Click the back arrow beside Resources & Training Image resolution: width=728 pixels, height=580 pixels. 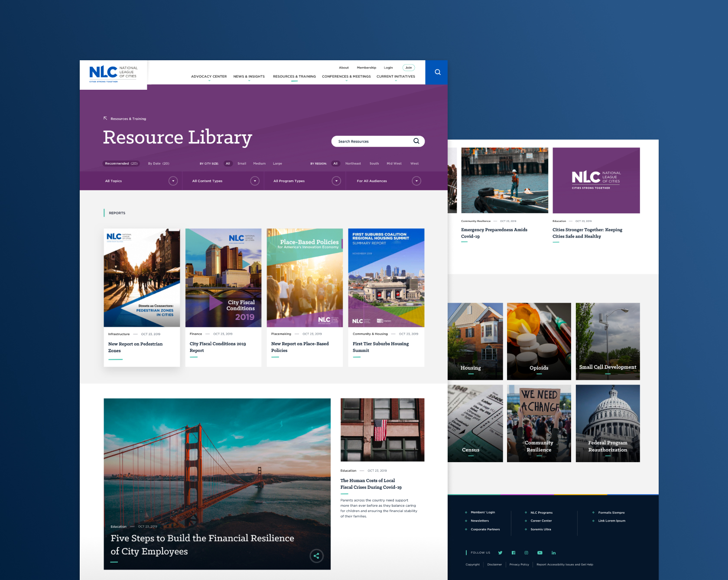click(105, 118)
